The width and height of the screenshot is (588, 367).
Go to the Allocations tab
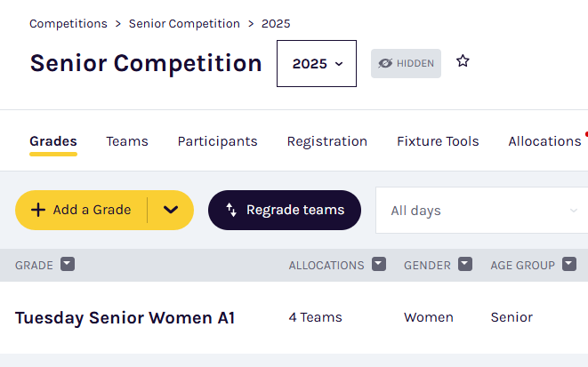pos(544,140)
